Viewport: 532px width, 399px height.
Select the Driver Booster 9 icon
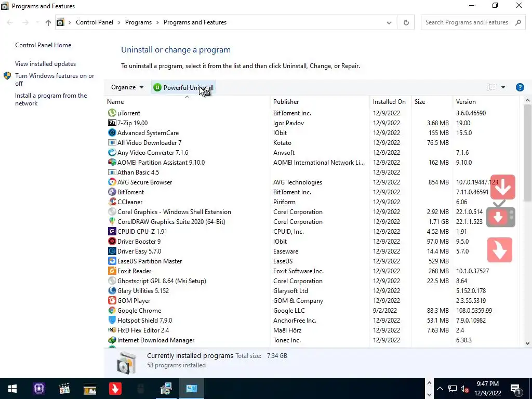[x=112, y=241]
